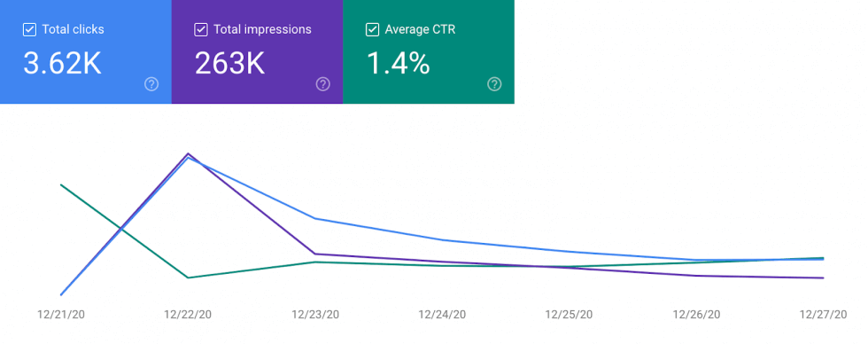The width and height of the screenshot is (868, 344).
Task: Click the 12/25/20 date axis label
Action: (569, 315)
